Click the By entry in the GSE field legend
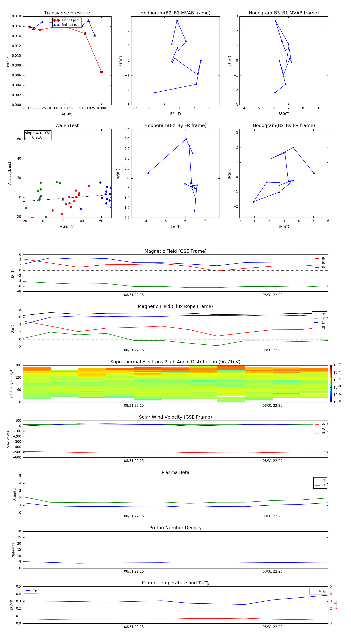The image size is (351, 644). pos(320,263)
